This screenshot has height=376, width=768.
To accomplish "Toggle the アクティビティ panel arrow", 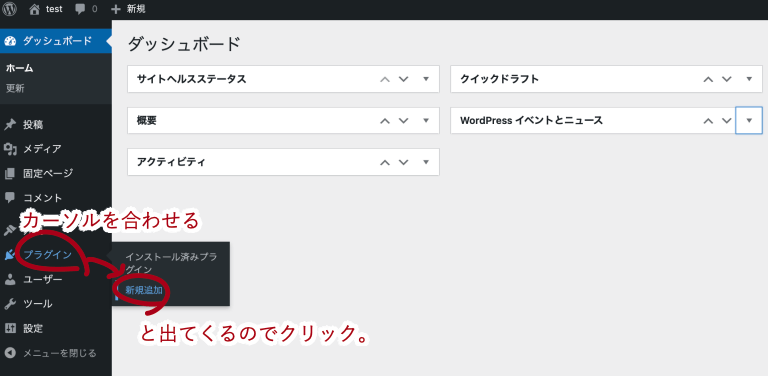I will coord(426,162).
